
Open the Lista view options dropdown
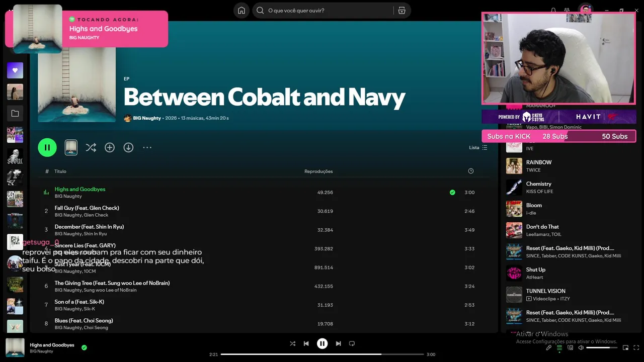tap(478, 147)
